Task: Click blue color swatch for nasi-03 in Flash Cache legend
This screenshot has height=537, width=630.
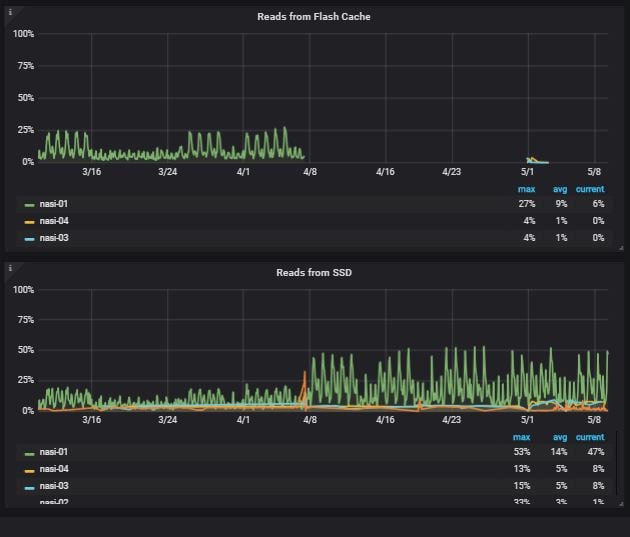Action: (30, 239)
